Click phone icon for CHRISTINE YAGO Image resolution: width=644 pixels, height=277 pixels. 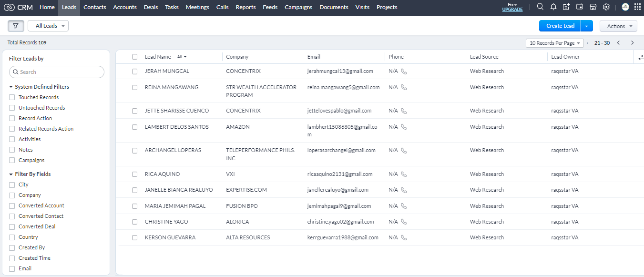click(x=404, y=222)
